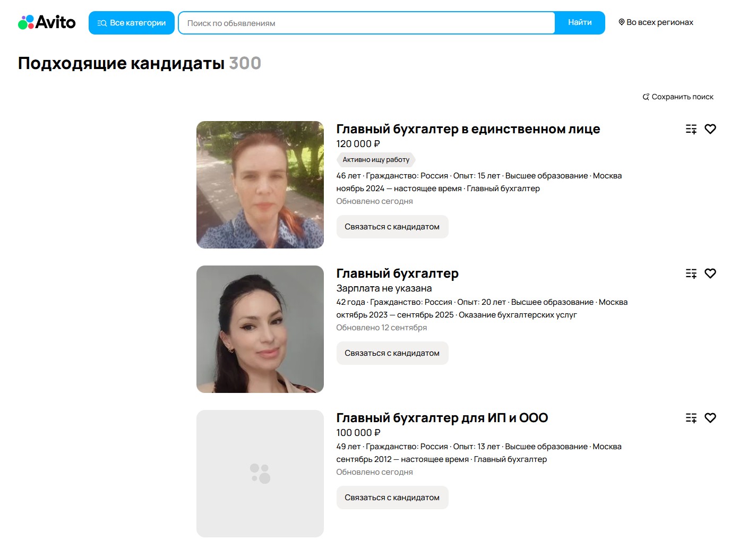Favorite the 120 000 ₽ chief accountant résumé

710,129
